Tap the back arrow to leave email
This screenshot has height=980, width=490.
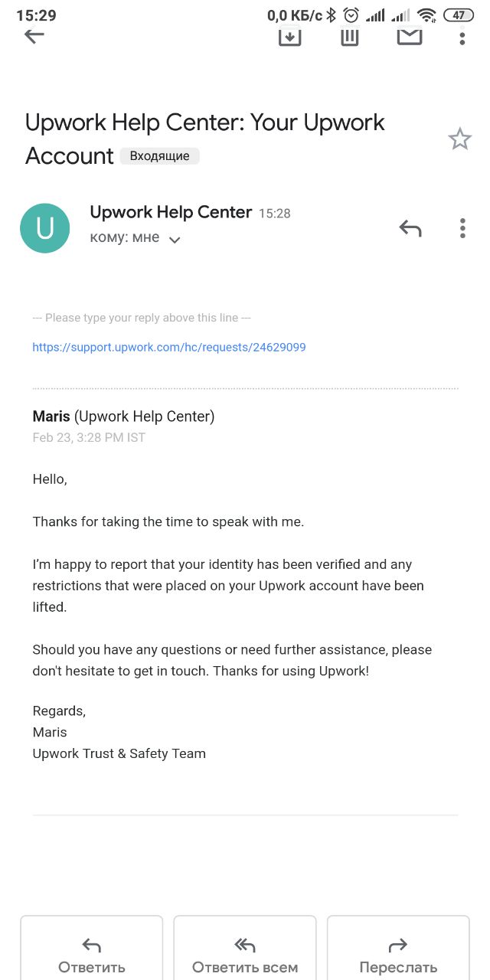34,35
